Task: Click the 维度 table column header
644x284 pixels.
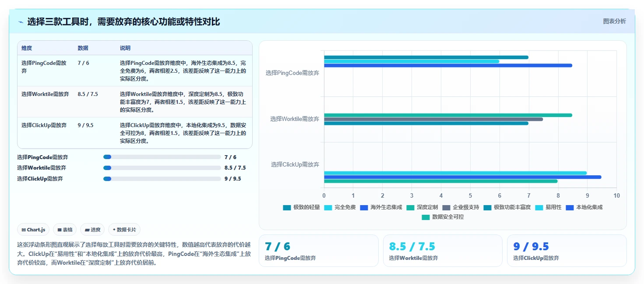Action: 27,48
